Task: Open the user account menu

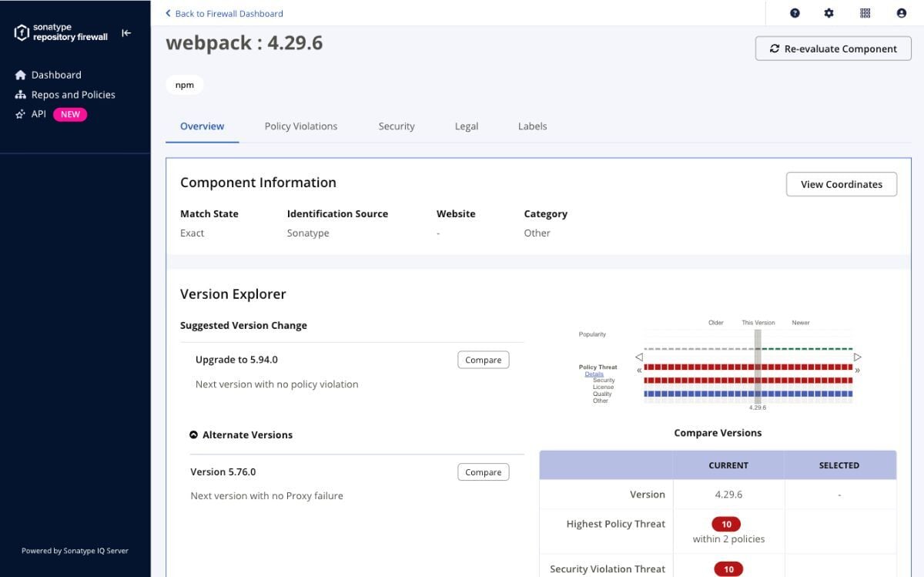Action: 901,12
